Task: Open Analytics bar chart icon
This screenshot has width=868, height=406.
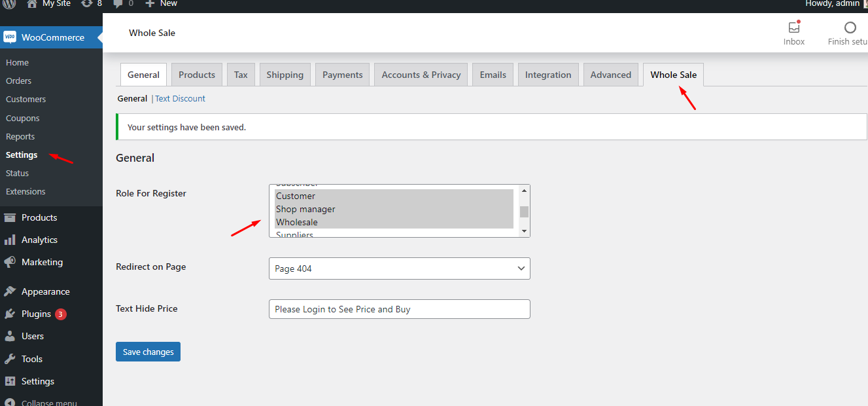Action: pyautogui.click(x=10, y=240)
